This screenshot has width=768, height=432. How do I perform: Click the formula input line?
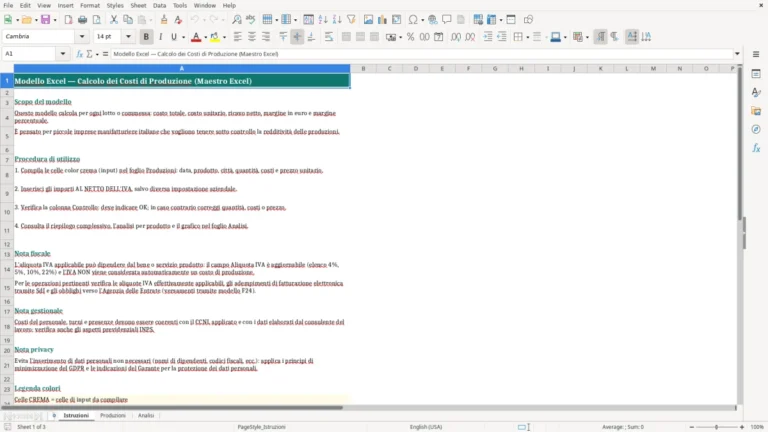[x=422, y=54]
